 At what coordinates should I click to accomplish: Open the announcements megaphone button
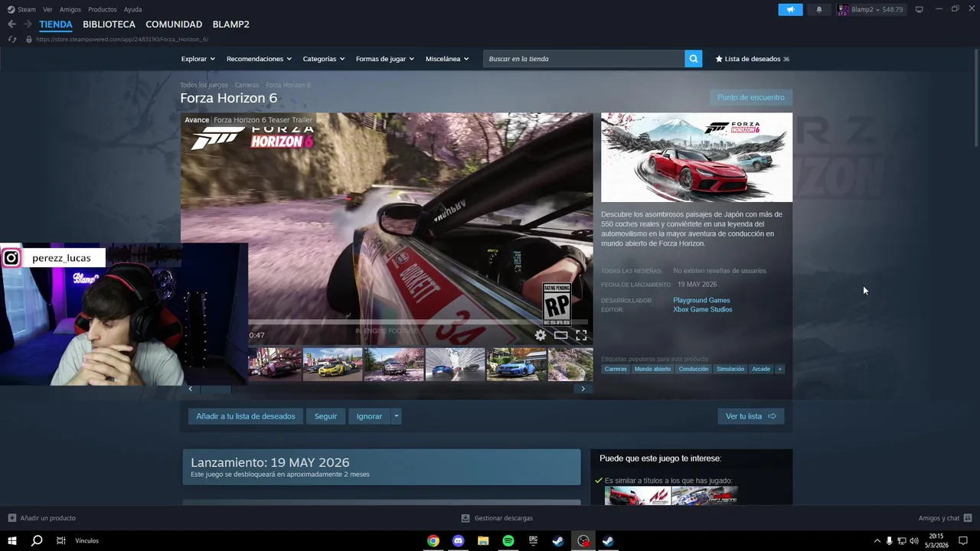pyautogui.click(x=790, y=9)
